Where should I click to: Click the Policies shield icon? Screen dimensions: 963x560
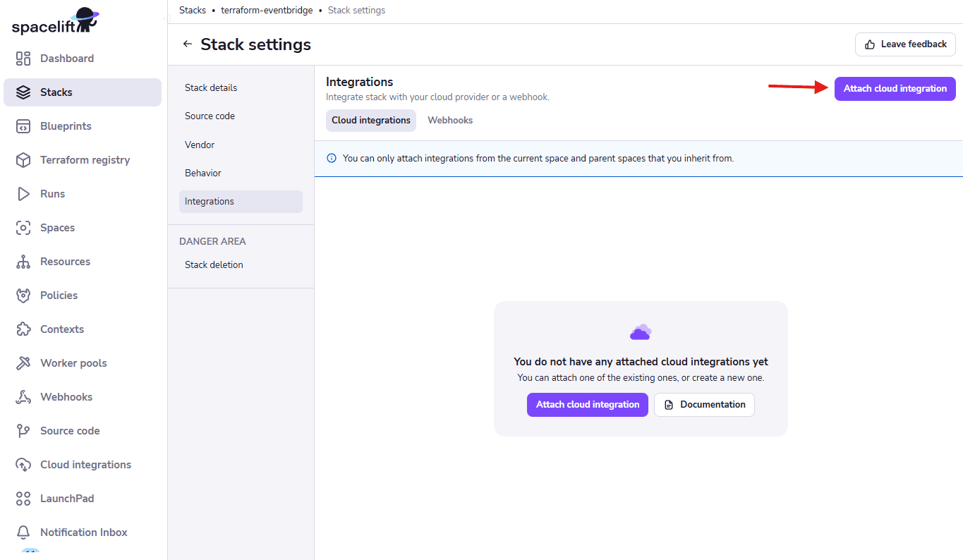click(x=23, y=296)
